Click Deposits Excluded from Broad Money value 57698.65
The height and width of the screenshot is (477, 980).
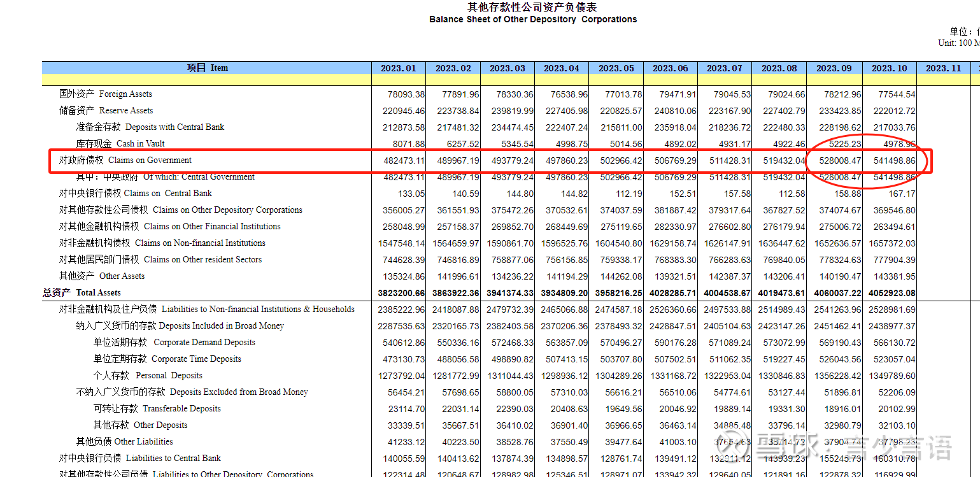click(460, 392)
